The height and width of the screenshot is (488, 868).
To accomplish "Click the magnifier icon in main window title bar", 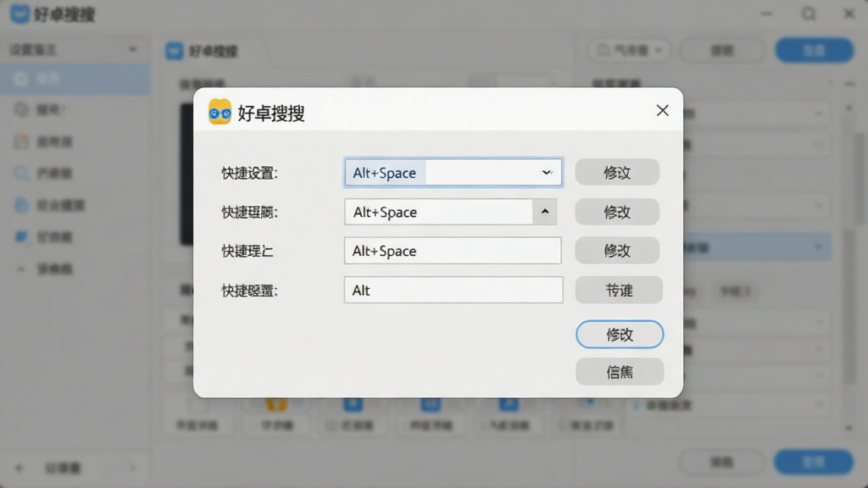I will coord(809,14).
